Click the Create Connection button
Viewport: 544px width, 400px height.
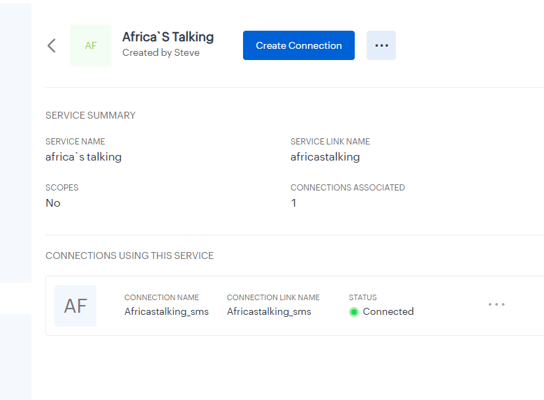(x=299, y=45)
